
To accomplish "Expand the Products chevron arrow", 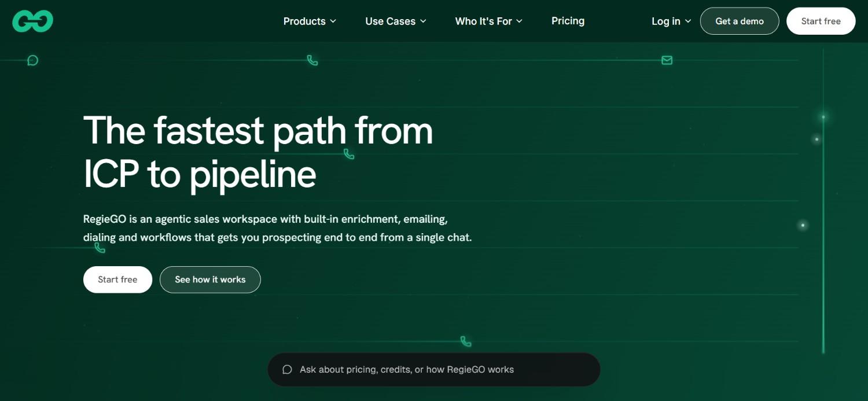I will [x=333, y=21].
